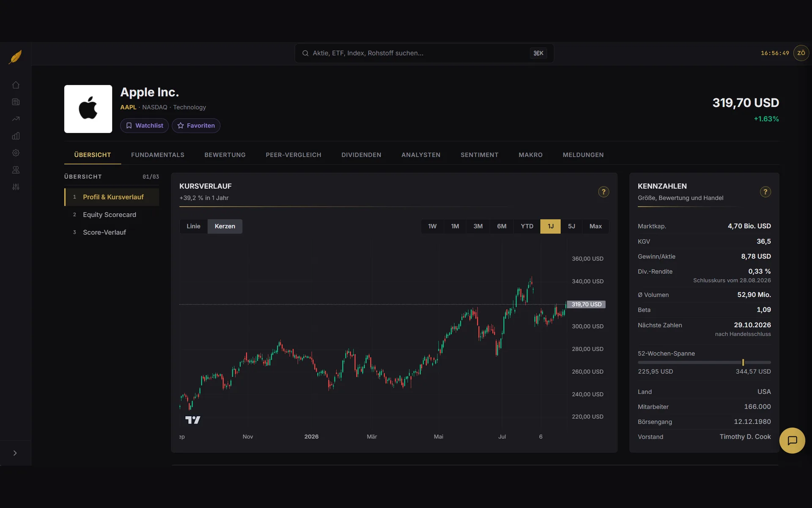Jump to Equity Scorecard section
This screenshot has height=508, width=812.
tap(112, 215)
